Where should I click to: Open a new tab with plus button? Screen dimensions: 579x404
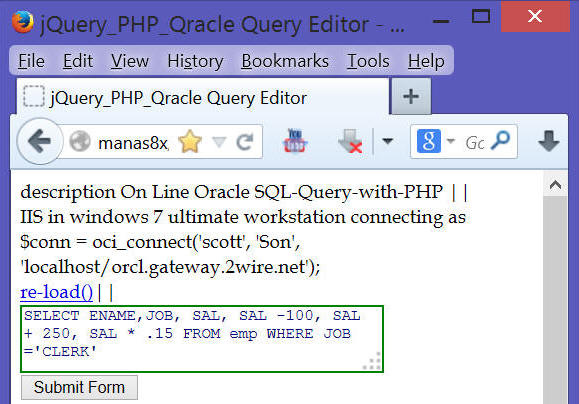click(x=411, y=97)
